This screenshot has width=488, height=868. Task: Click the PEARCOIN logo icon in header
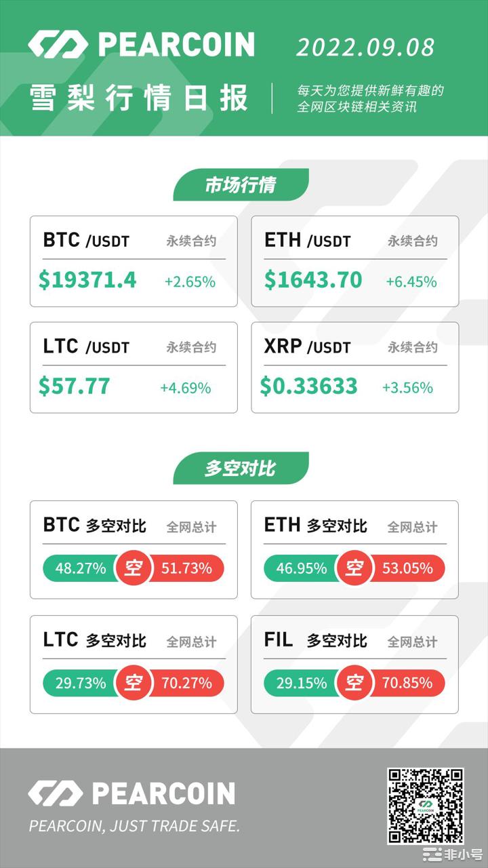pyautogui.click(x=58, y=45)
